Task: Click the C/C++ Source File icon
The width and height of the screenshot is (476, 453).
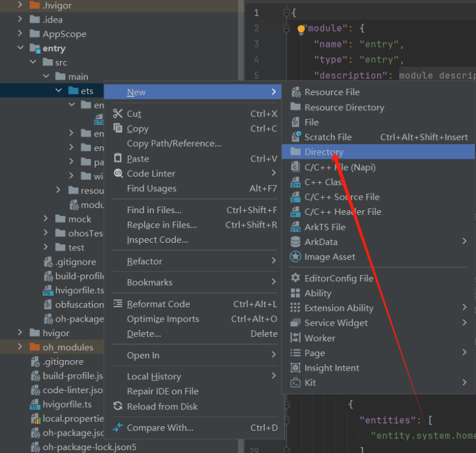Action: [295, 197]
